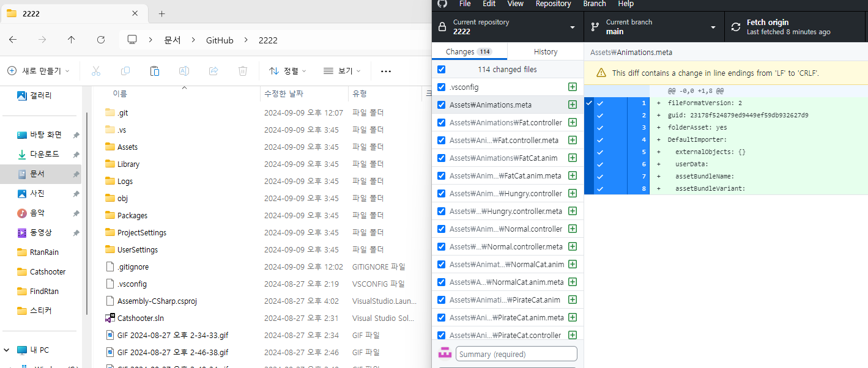Open the Downloads (다운로드) sidebar item

45,154
